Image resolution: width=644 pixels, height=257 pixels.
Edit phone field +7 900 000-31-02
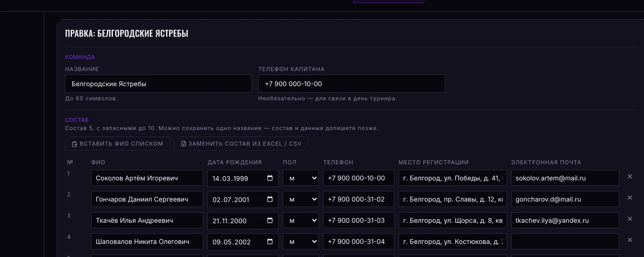pyautogui.click(x=359, y=199)
